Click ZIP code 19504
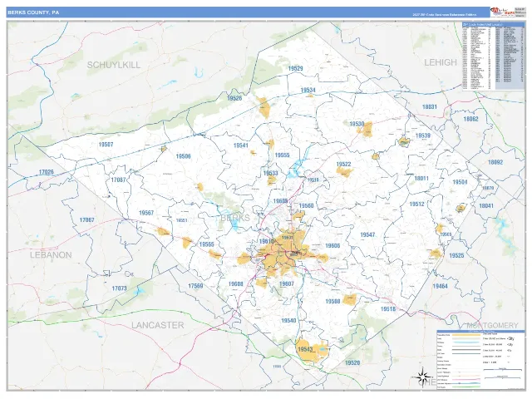 [x=460, y=182]
